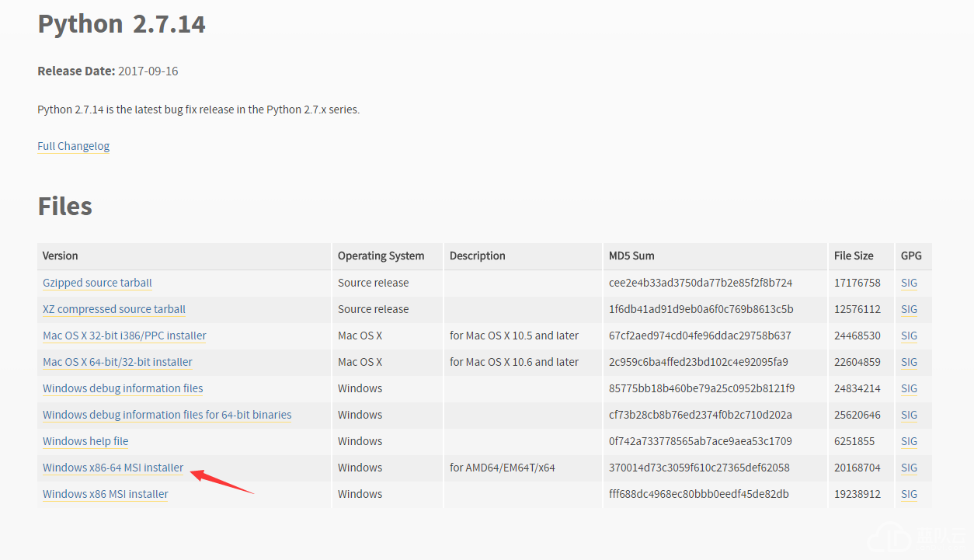Open SIG for Gzipped source tarball

click(x=909, y=283)
